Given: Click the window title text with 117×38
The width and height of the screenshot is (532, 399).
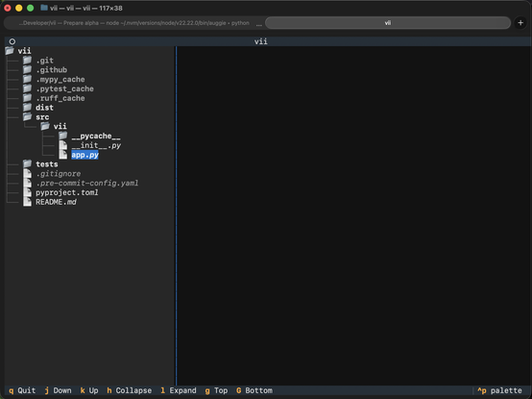Looking at the screenshot, I should click(x=86, y=8).
